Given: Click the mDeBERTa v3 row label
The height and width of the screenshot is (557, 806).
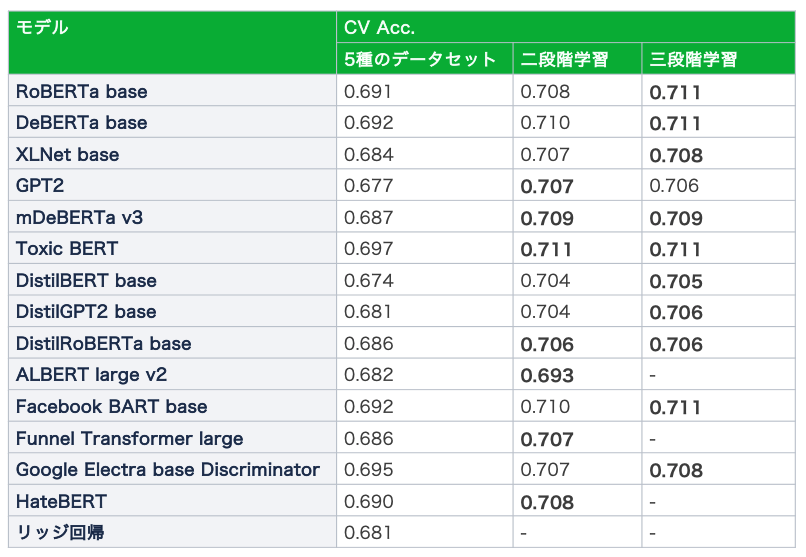Looking at the screenshot, I should (x=79, y=217).
